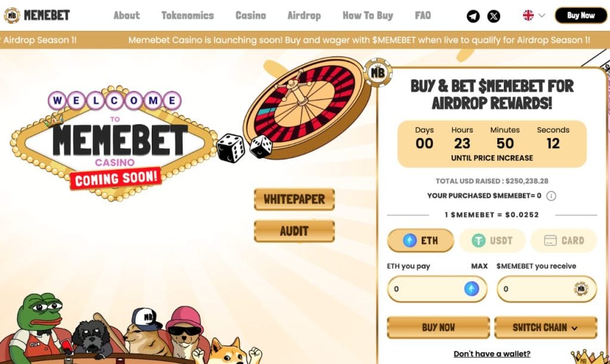
Task: Click the Ethereum icon in the pay field
Action: pos(472,289)
